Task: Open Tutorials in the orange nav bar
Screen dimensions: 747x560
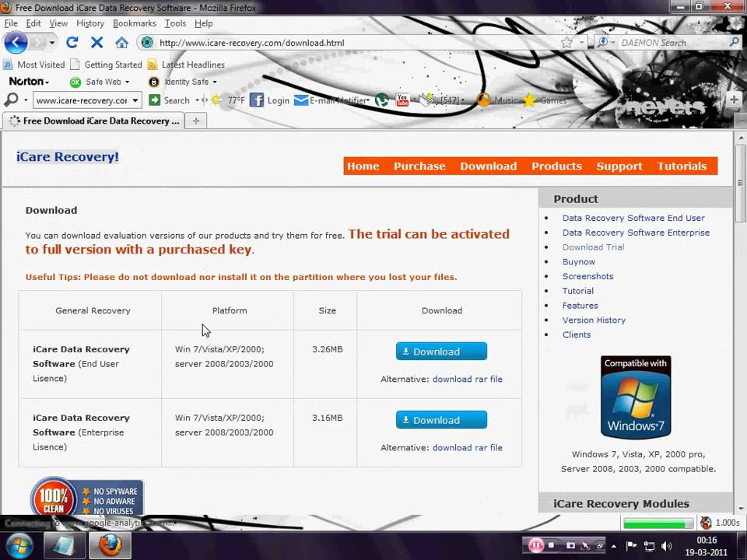Action: coord(682,166)
